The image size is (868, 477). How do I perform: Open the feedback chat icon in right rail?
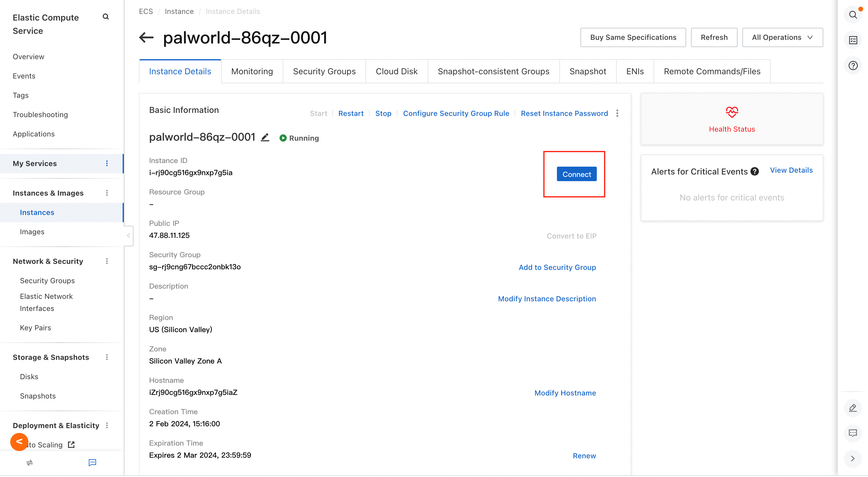(x=853, y=433)
